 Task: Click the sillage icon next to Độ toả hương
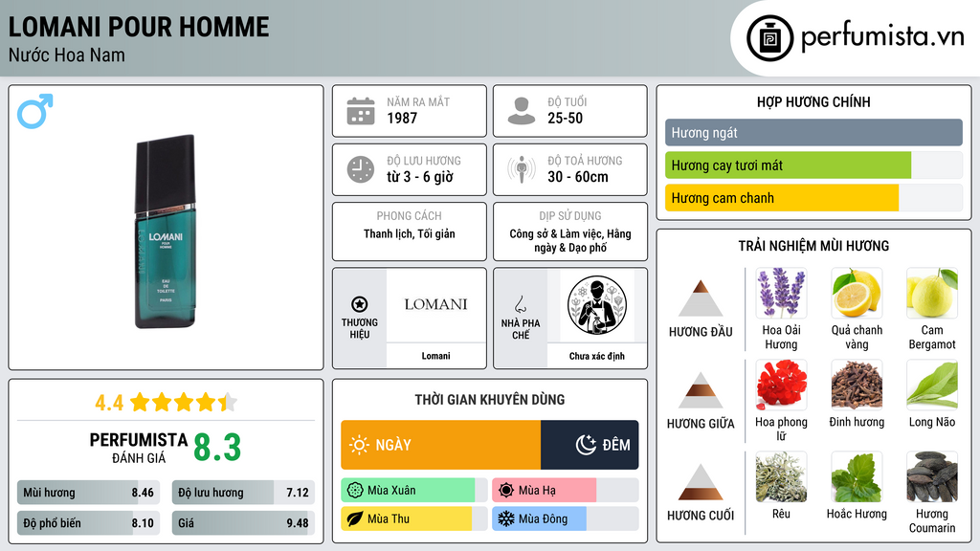pyautogui.click(x=522, y=169)
